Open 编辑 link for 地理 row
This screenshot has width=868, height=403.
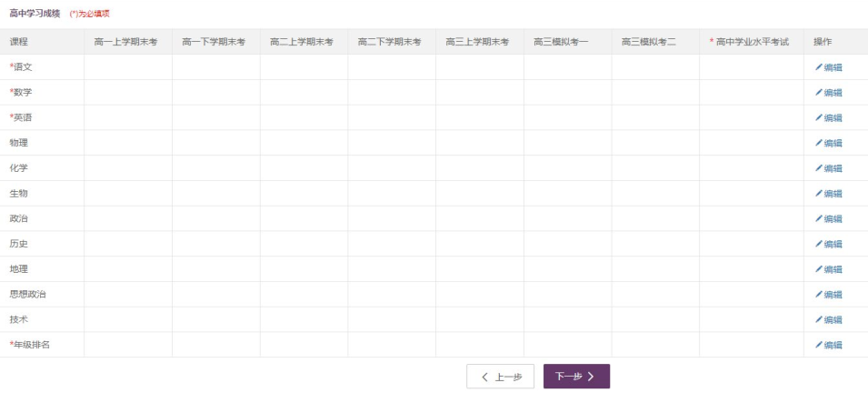(828, 269)
